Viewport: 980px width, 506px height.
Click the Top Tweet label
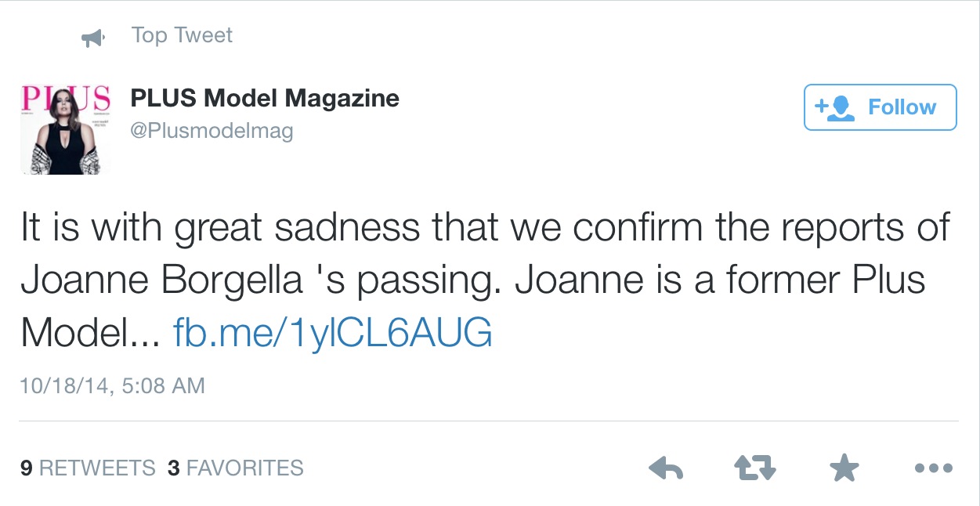pos(182,36)
